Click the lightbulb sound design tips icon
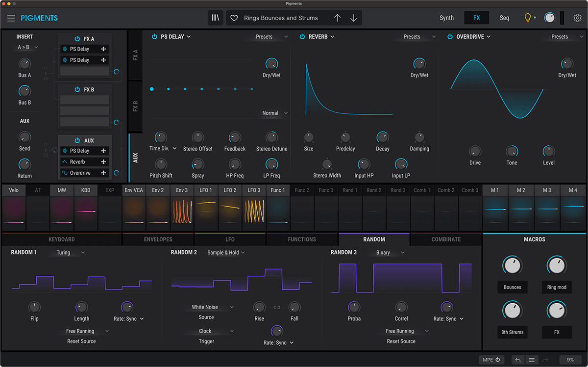The image size is (588, 367). tap(528, 18)
